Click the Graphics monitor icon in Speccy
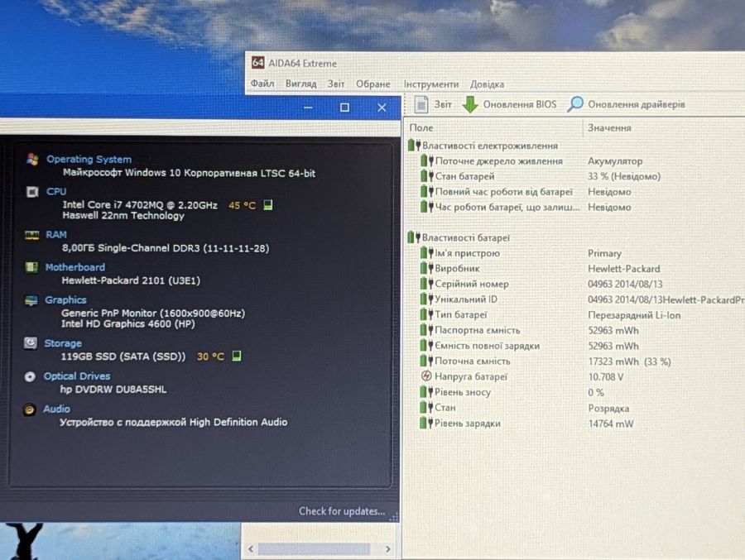The image size is (745, 560). tap(31, 300)
